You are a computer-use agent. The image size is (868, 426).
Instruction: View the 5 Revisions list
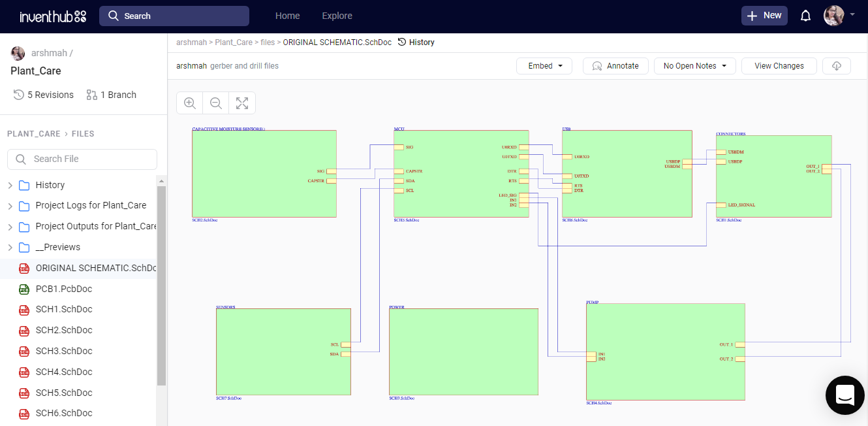pyautogui.click(x=44, y=95)
